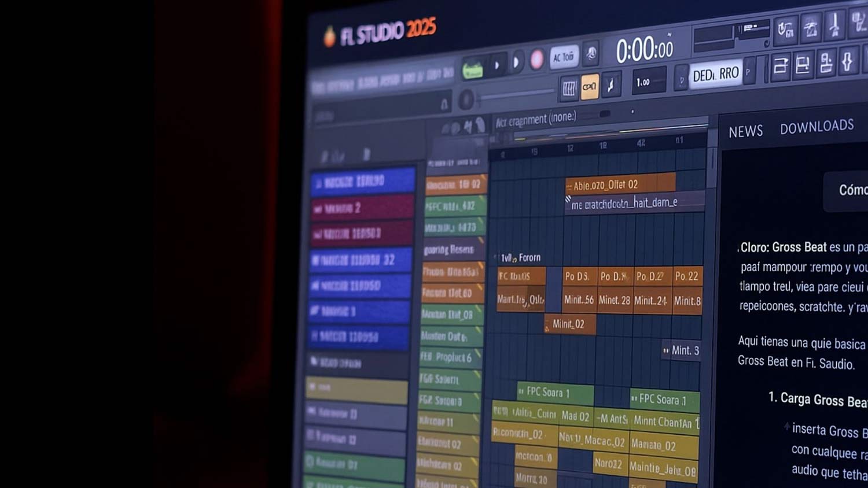This screenshot has height=488, width=868.
Task: Click the metronome icon beside AC Toñ
Action: pos(591,54)
